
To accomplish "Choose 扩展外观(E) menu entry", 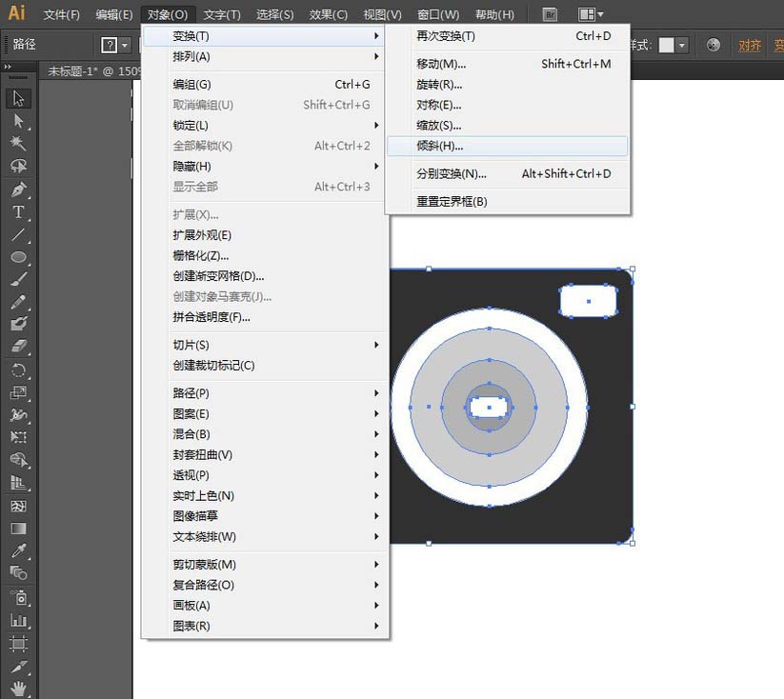I will pos(265,235).
